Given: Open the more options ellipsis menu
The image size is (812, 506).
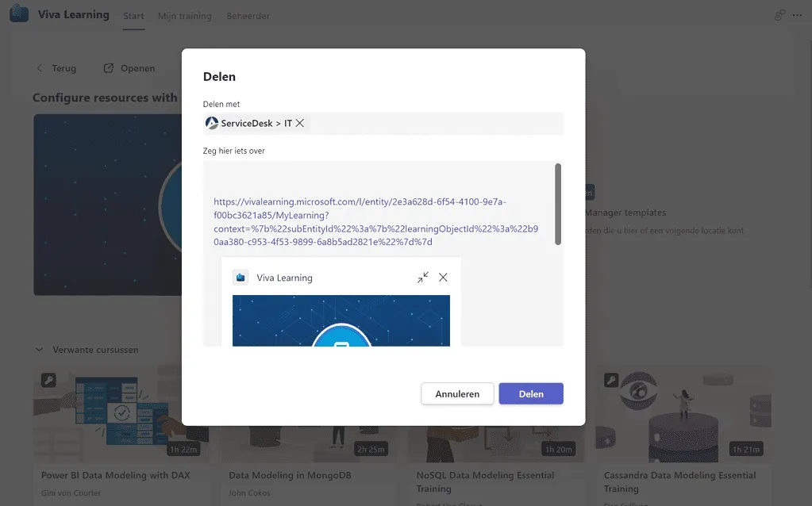Looking at the screenshot, I should pyautogui.click(x=798, y=15).
